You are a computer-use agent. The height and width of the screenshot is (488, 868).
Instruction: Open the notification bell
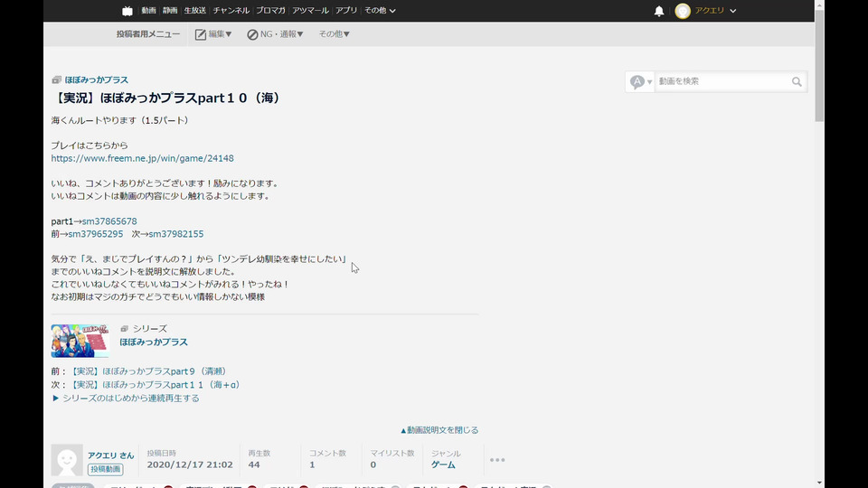click(659, 11)
